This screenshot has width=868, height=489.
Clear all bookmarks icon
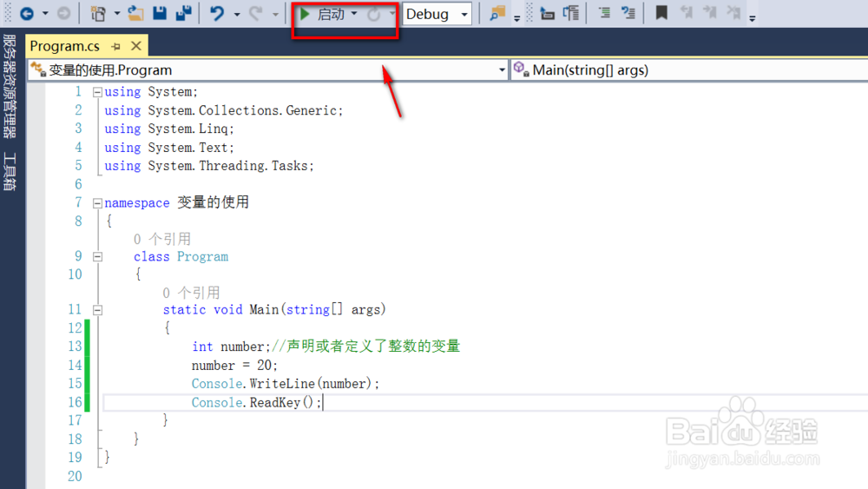pyautogui.click(x=734, y=13)
